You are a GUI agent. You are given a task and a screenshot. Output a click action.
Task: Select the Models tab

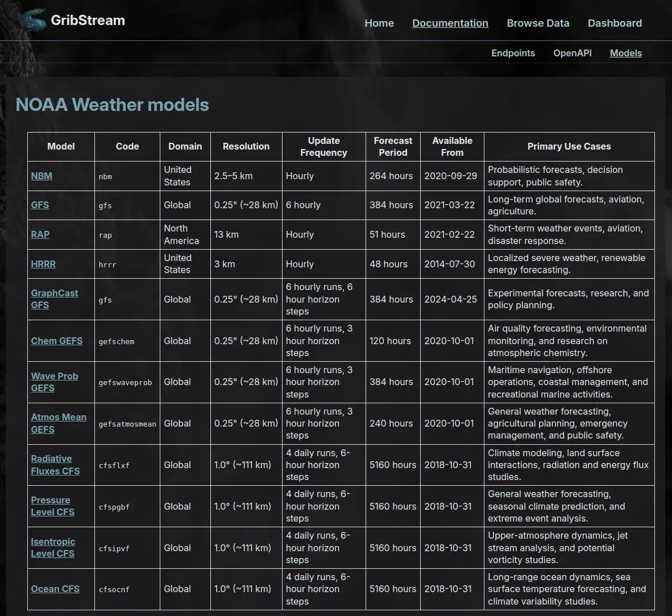pos(626,53)
